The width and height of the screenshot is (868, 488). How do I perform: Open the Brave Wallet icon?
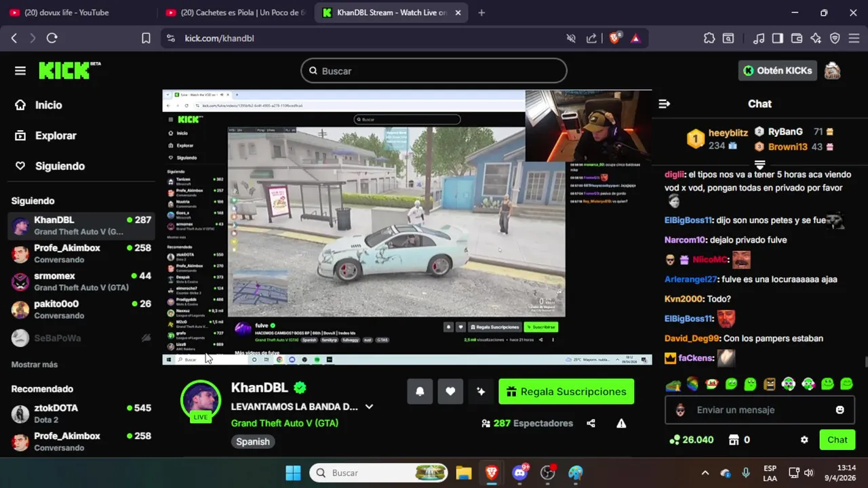[797, 39]
